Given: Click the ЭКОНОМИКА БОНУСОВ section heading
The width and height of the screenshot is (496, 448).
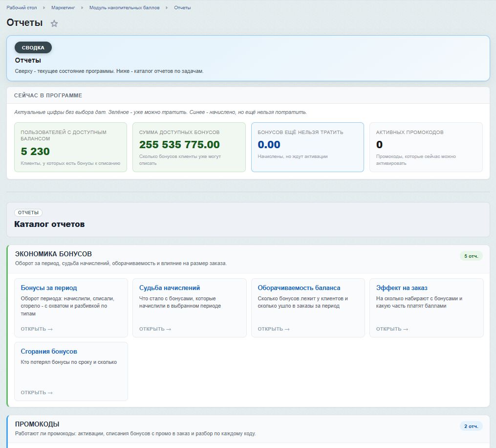Looking at the screenshot, I should tap(53, 254).
